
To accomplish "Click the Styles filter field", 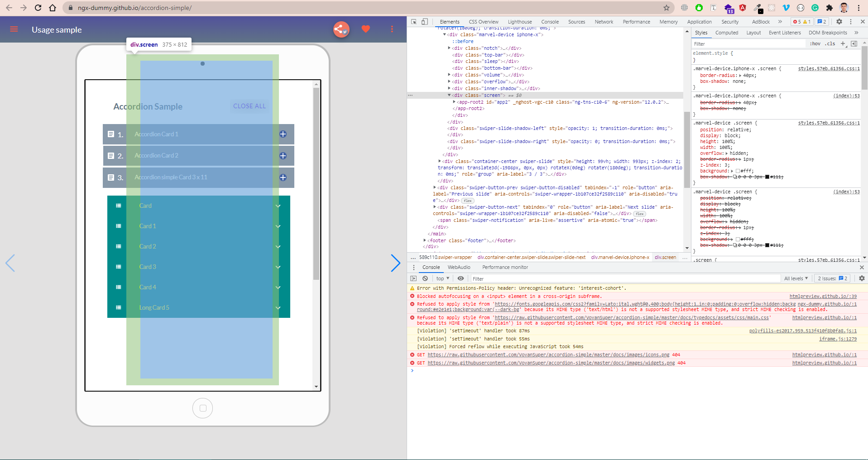I will coord(749,44).
